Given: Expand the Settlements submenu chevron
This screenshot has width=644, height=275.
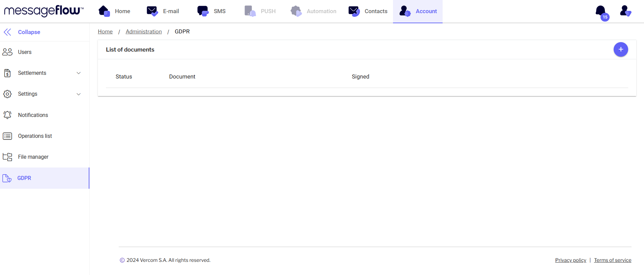Looking at the screenshot, I should pyautogui.click(x=79, y=73).
